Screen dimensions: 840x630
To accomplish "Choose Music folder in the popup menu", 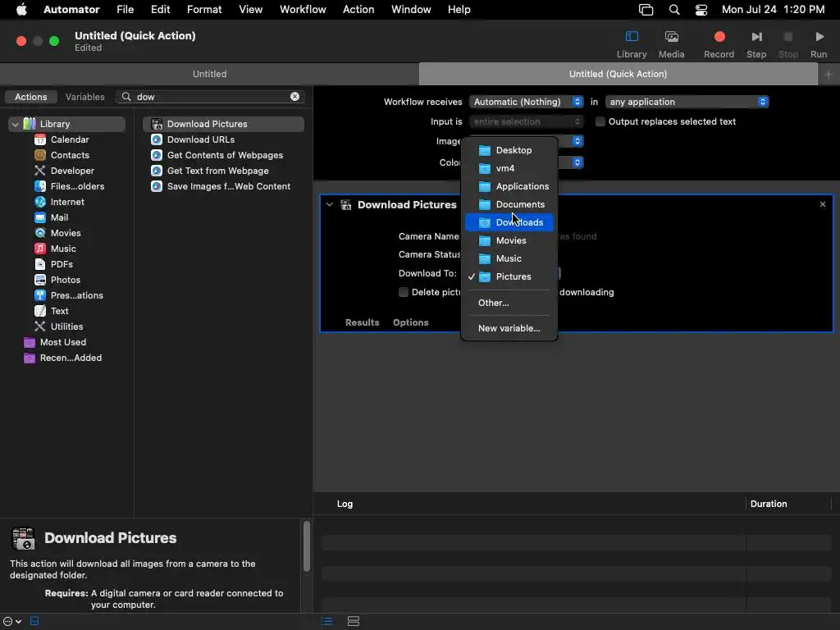I will pyautogui.click(x=509, y=258).
